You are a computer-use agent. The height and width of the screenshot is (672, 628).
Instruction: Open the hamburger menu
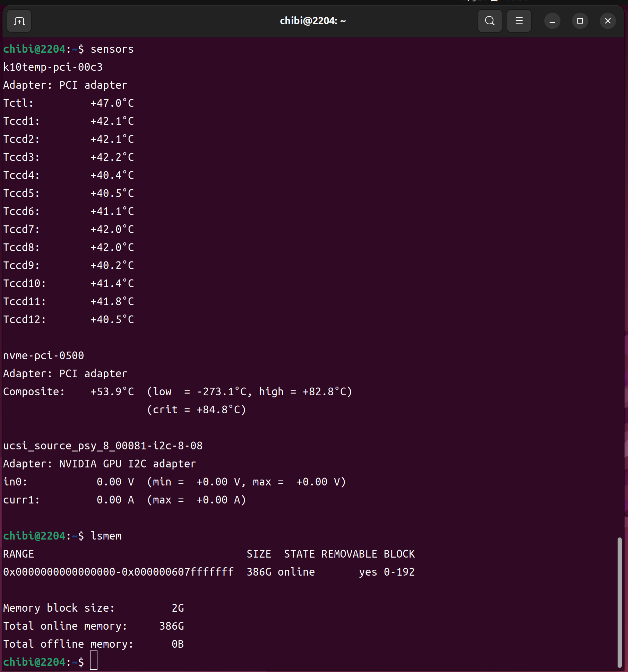point(519,21)
